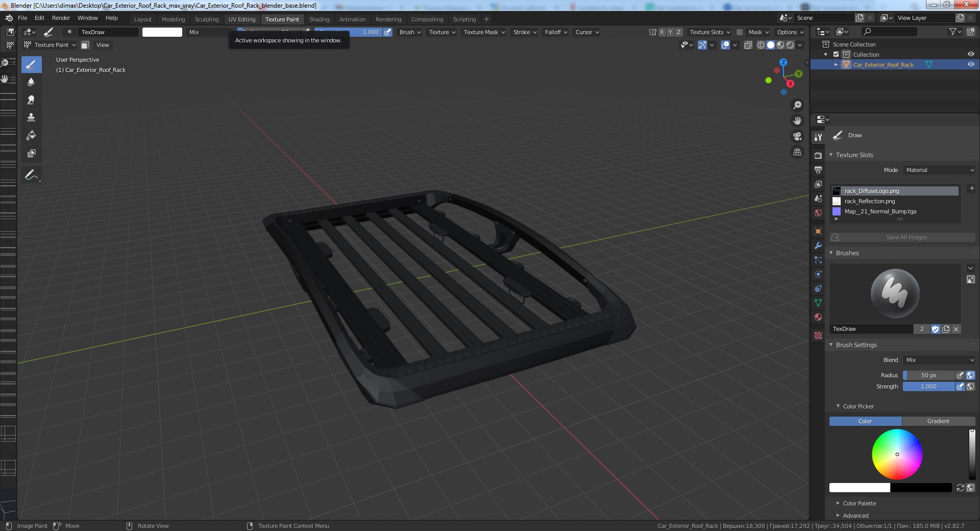Switch to the Shading workspace tab
980x531 pixels.
coord(319,19)
